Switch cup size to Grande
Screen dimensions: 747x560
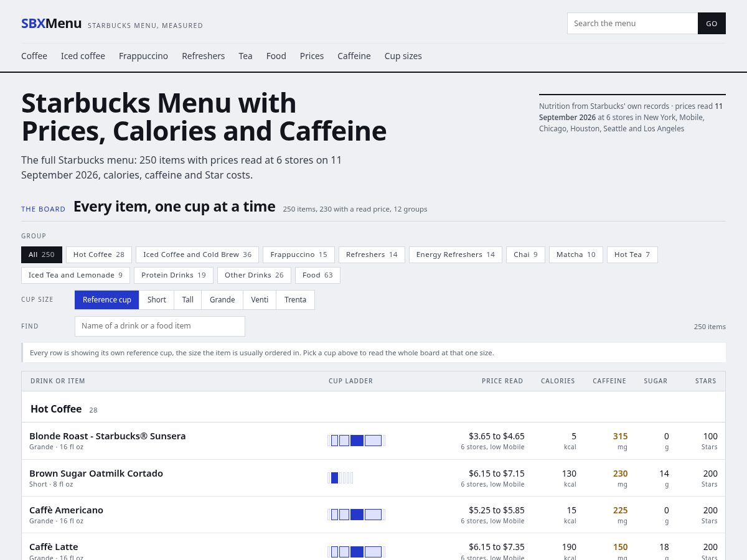[222, 300]
